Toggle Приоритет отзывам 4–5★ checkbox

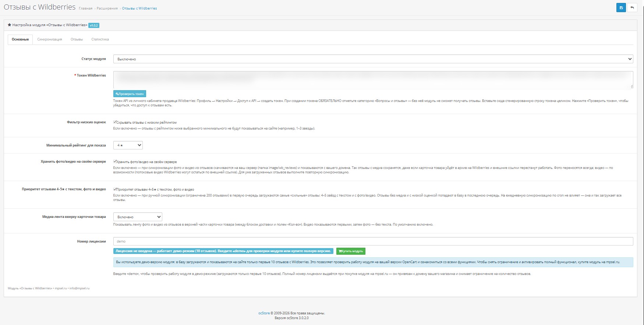pyautogui.click(x=115, y=189)
